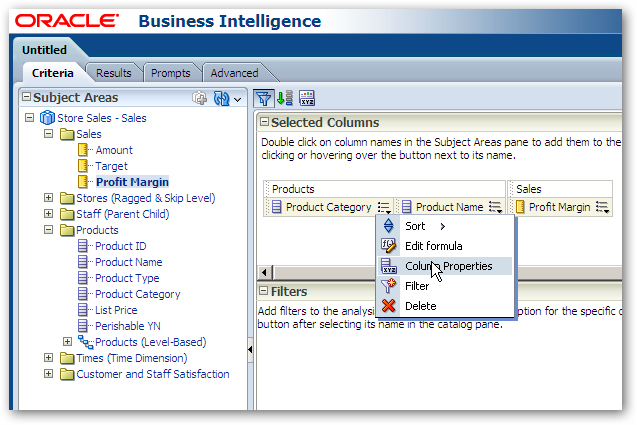The image size is (637, 425).
Task: Select Profit Margin in the tree
Action: click(132, 182)
